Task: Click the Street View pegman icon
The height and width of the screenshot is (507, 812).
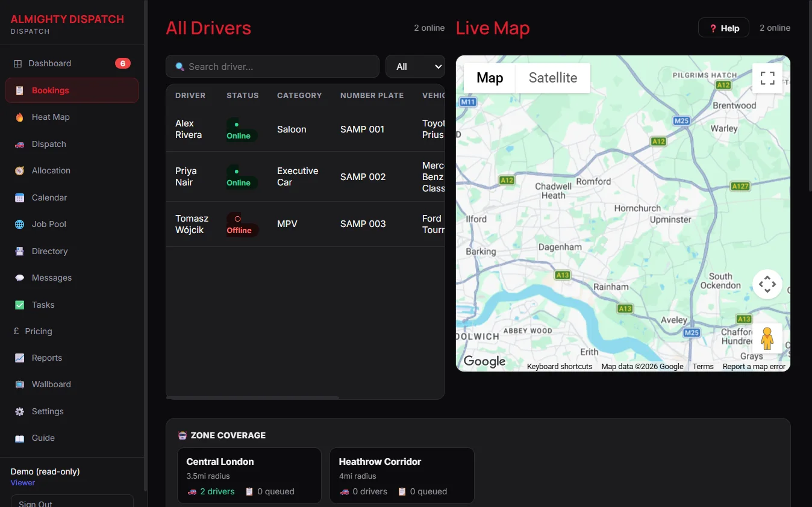Action: pos(767,338)
